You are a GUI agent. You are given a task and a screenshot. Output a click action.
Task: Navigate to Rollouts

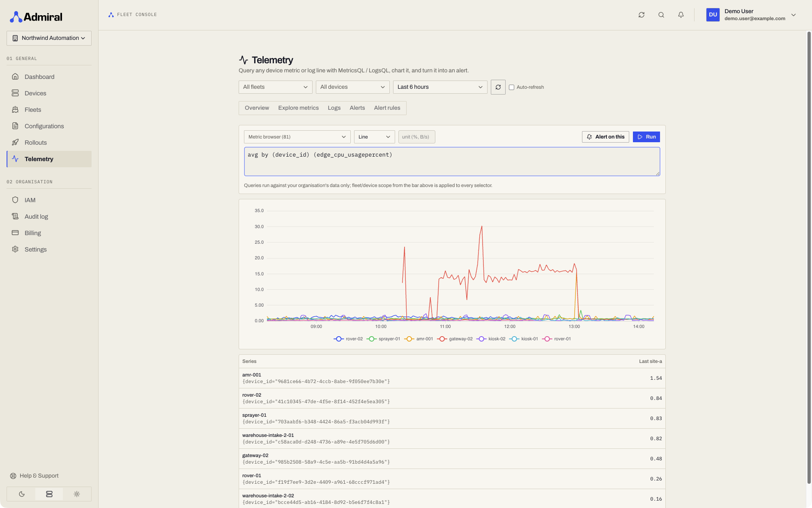pyautogui.click(x=49, y=143)
